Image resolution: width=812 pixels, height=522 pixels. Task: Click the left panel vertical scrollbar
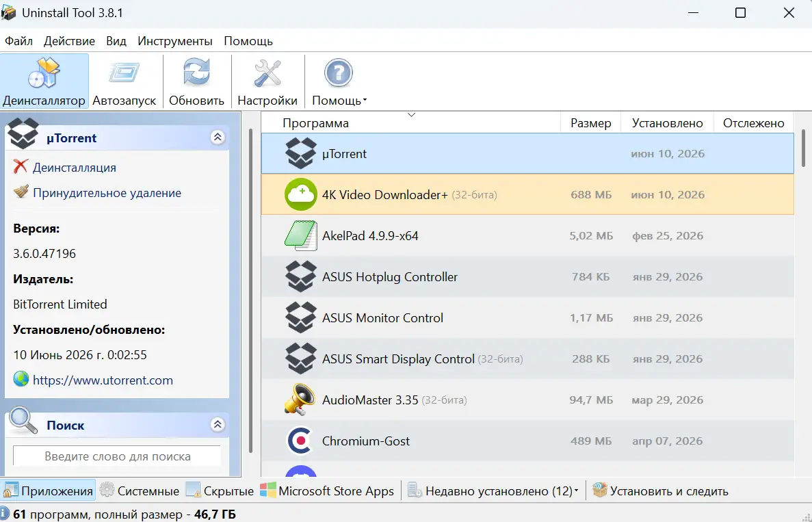point(250,291)
